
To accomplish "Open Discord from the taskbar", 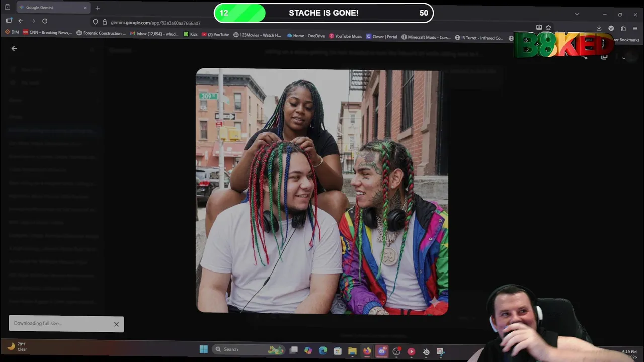I will (x=382, y=351).
